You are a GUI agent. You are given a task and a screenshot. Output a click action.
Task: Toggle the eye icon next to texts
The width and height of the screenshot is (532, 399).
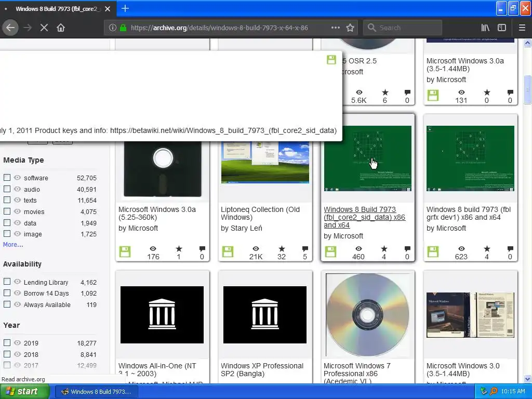[17, 200]
